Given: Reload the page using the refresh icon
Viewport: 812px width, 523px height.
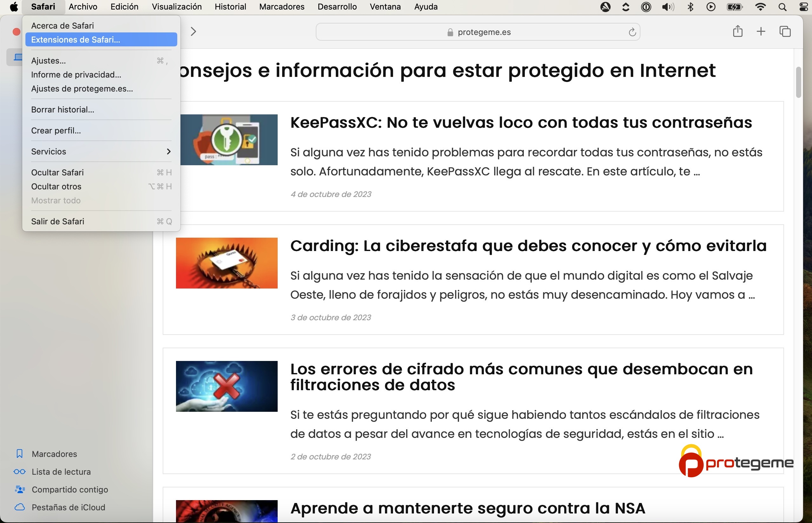Looking at the screenshot, I should 632,32.
